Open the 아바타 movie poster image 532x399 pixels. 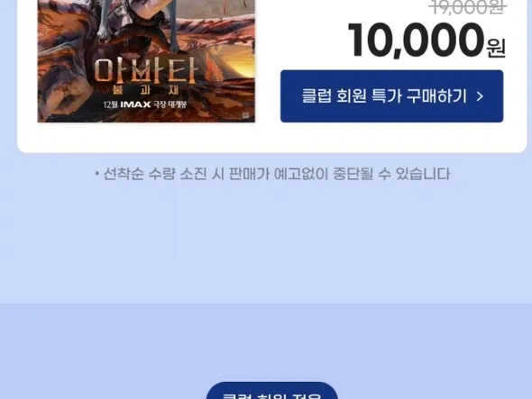click(146, 61)
